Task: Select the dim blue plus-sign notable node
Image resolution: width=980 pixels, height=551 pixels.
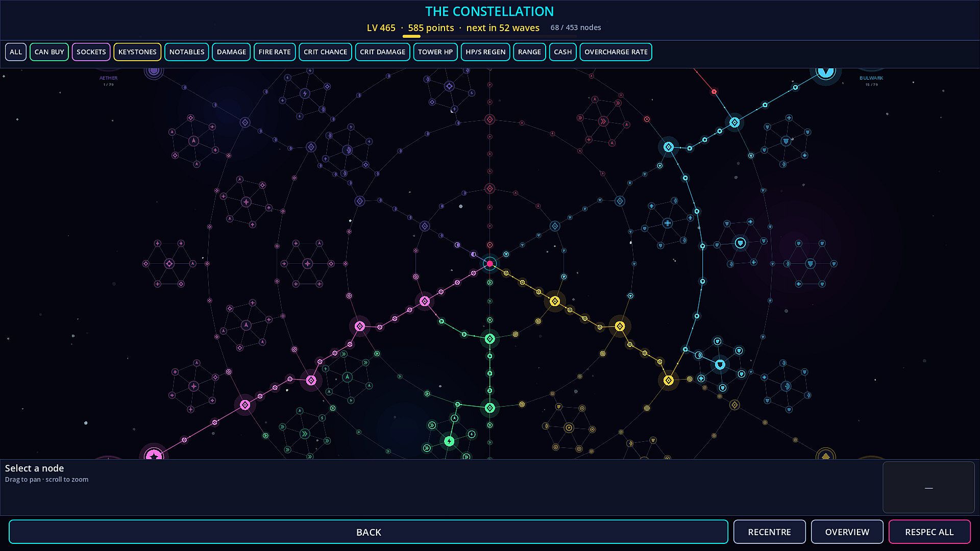Action: coord(667,223)
